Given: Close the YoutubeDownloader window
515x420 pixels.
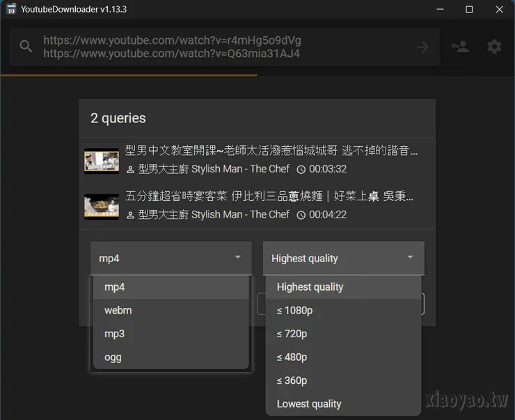Looking at the screenshot, I should point(500,9).
